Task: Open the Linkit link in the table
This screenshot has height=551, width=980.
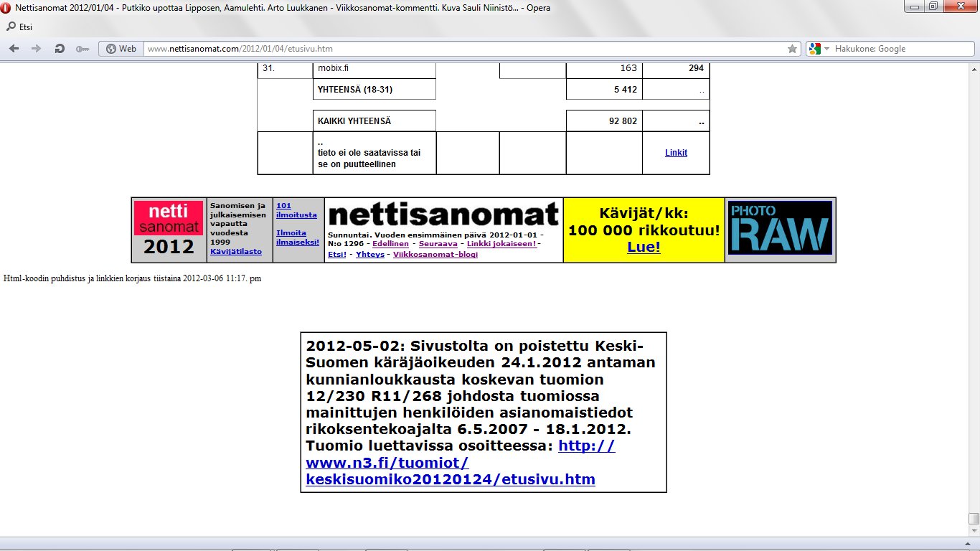Action: coord(676,153)
